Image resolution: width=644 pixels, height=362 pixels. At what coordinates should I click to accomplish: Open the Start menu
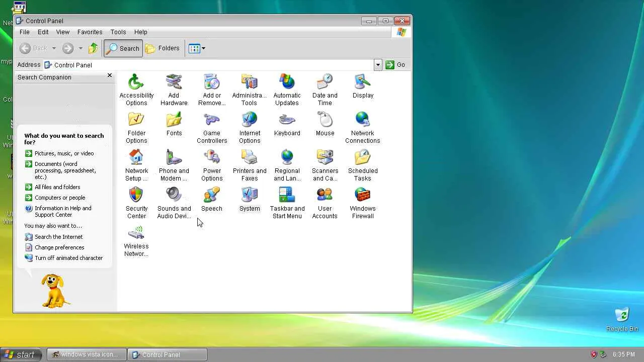pyautogui.click(x=20, y=354)
